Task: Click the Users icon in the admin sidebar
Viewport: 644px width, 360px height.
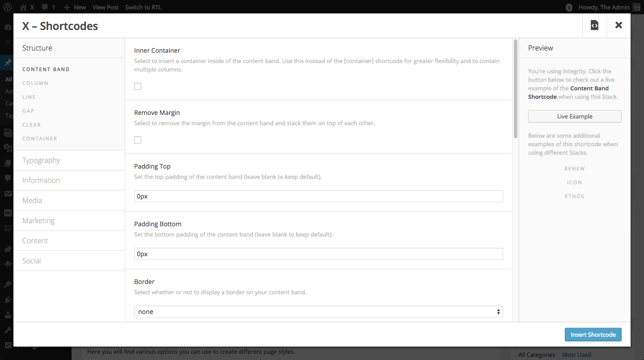Action: click(x=8, y=314)
